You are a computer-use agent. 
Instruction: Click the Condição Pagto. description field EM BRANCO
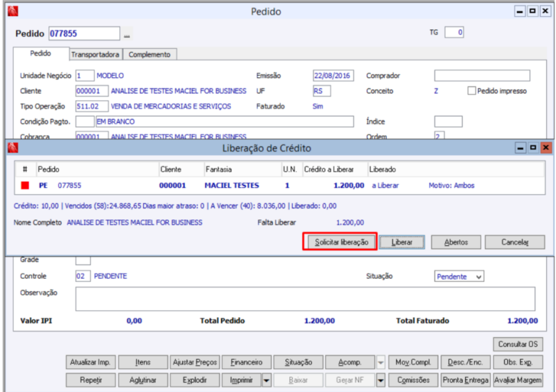coord(224,122)
